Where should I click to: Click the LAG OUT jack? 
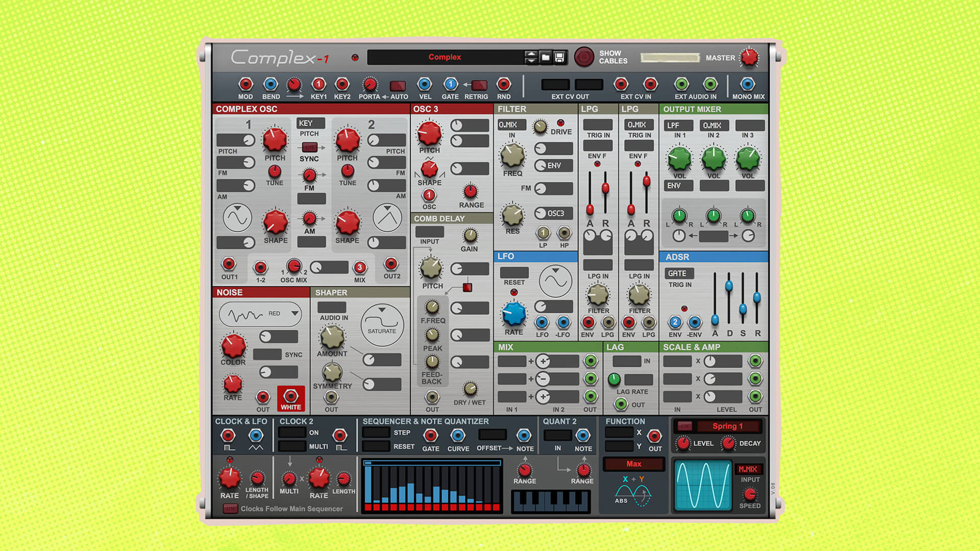pos(621,405)
